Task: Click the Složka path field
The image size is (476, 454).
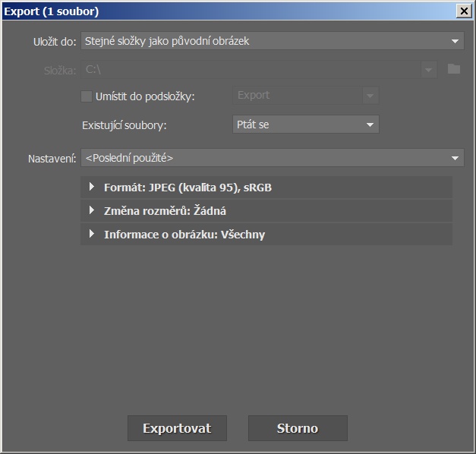Action: click(251, 70)
